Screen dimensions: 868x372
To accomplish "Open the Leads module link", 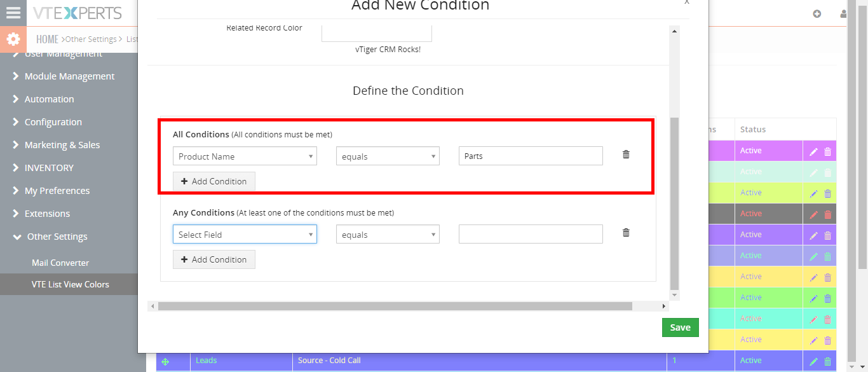I will pyautogui.click(x=206, y=361).
